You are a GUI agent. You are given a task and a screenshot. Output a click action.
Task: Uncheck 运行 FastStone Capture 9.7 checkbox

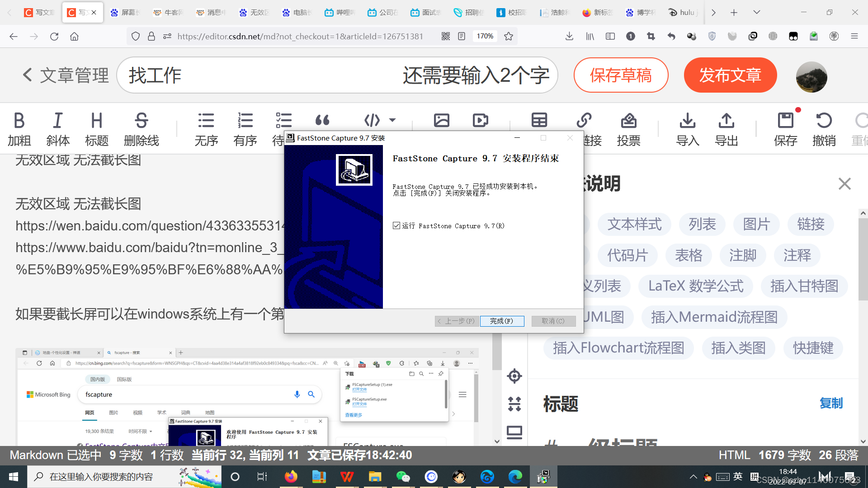tap(396, 225)
